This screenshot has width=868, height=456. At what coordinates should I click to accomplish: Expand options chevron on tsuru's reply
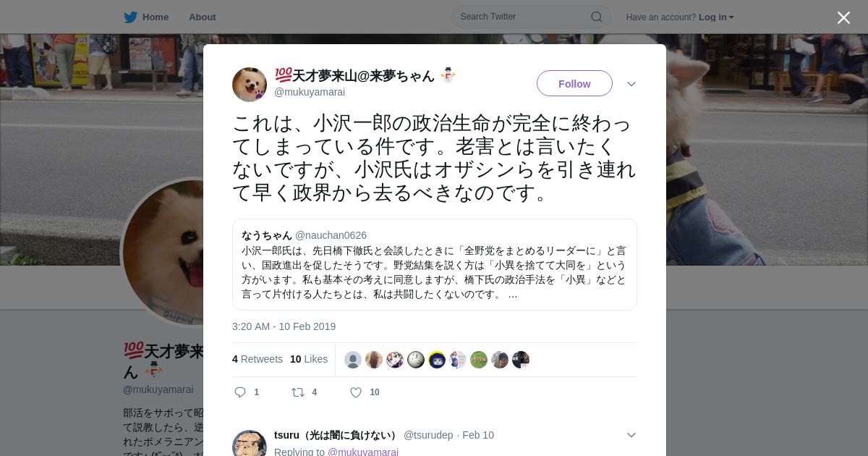631,435
